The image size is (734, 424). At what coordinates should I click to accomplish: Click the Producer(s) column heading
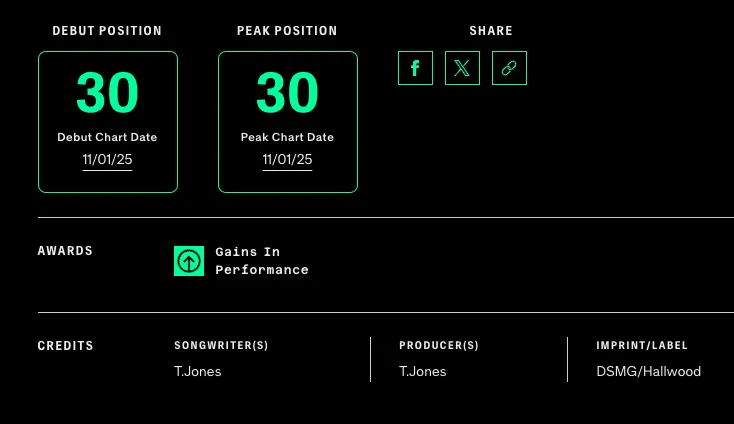click(439, 346)
